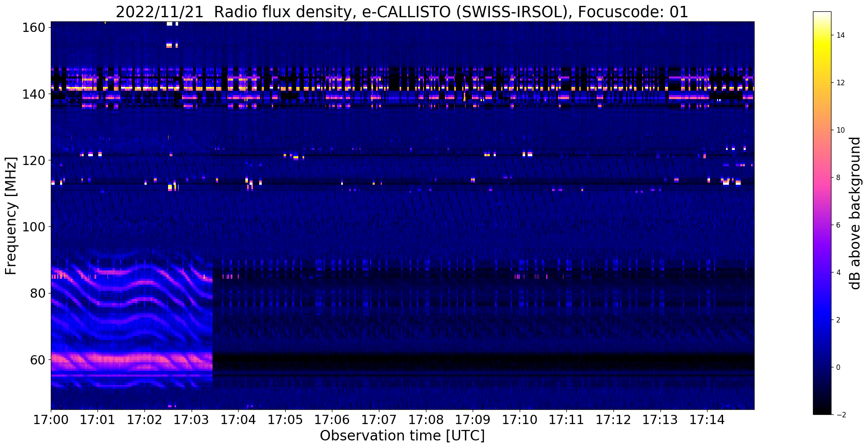Click the colorbar tick label 6
Viewport: 868px width, 448px height.
[x=839, y=225]
